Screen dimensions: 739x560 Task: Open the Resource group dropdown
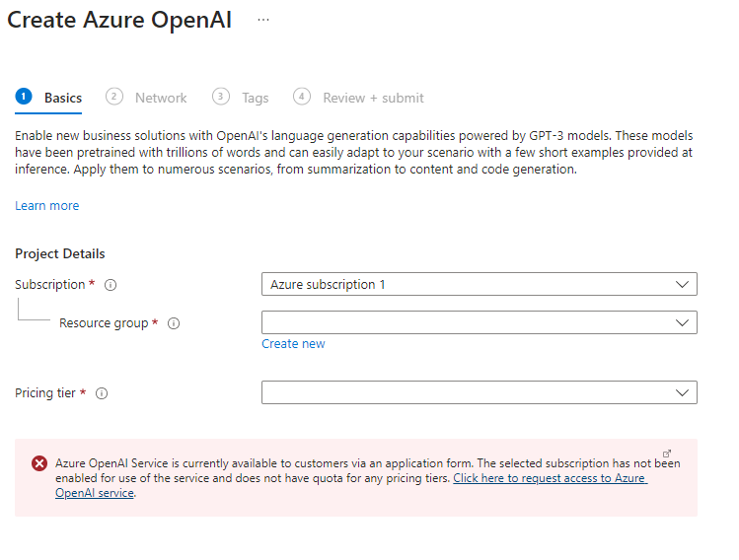coord(479,322)
